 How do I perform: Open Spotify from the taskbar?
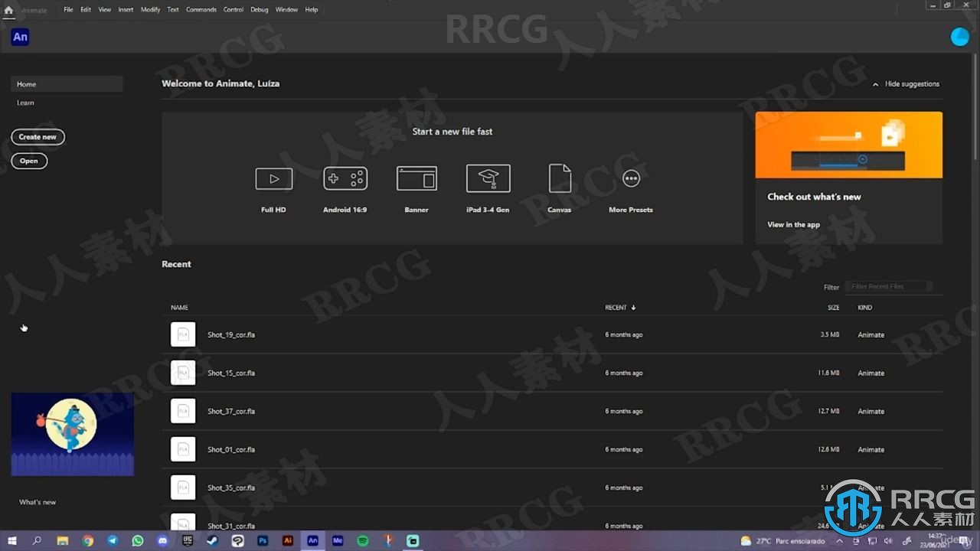click(363, 540)
